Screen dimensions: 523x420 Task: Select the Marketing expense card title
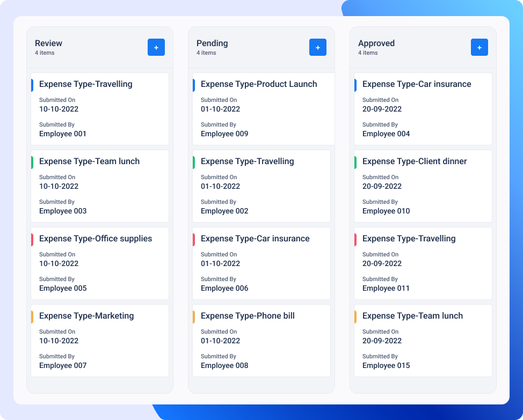click(x=86, y=316)
